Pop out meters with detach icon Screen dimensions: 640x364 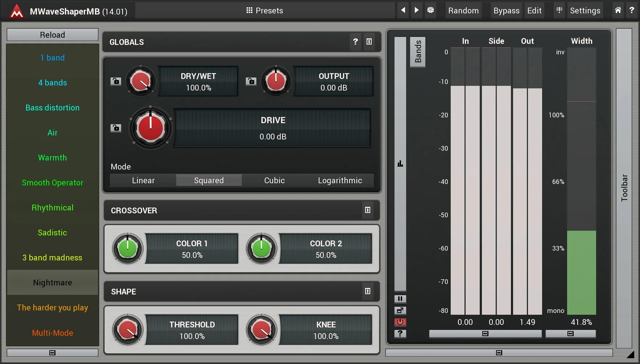tap(400, 310)
